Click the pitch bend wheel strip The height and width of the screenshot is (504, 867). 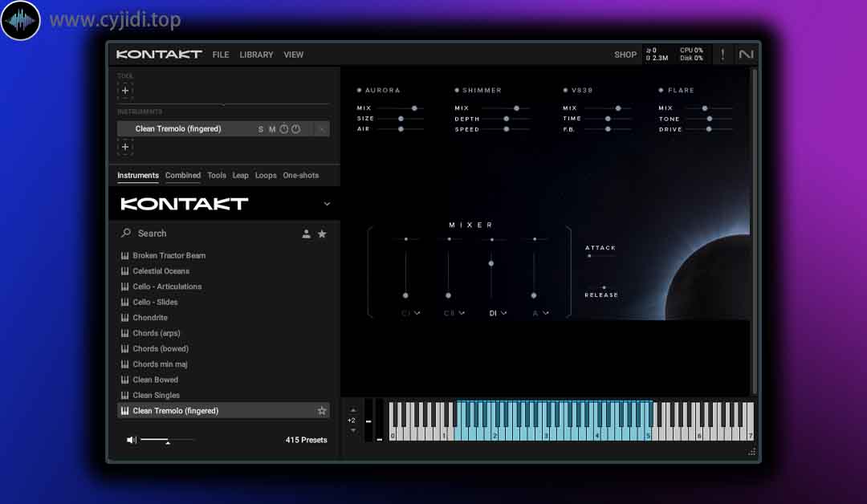[368, 420]
